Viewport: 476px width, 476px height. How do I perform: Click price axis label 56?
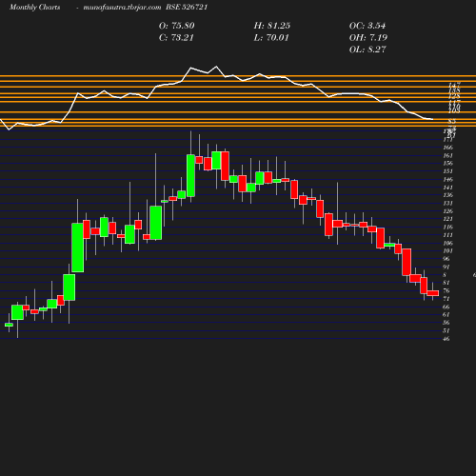tap(446, 323)
